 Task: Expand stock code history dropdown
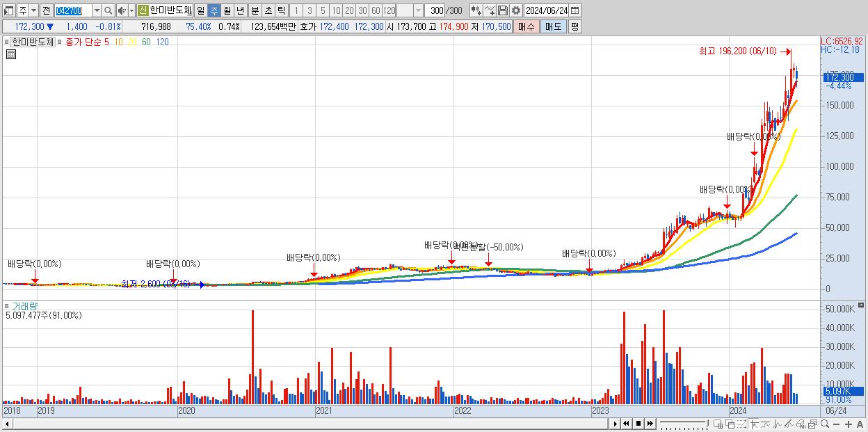pos(97,10)
